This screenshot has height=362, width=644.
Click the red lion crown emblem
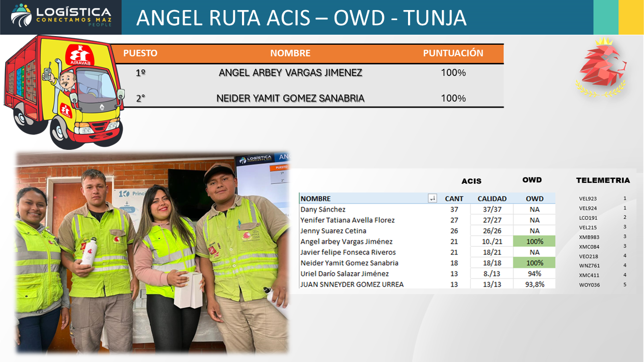[x=601, y=67]
